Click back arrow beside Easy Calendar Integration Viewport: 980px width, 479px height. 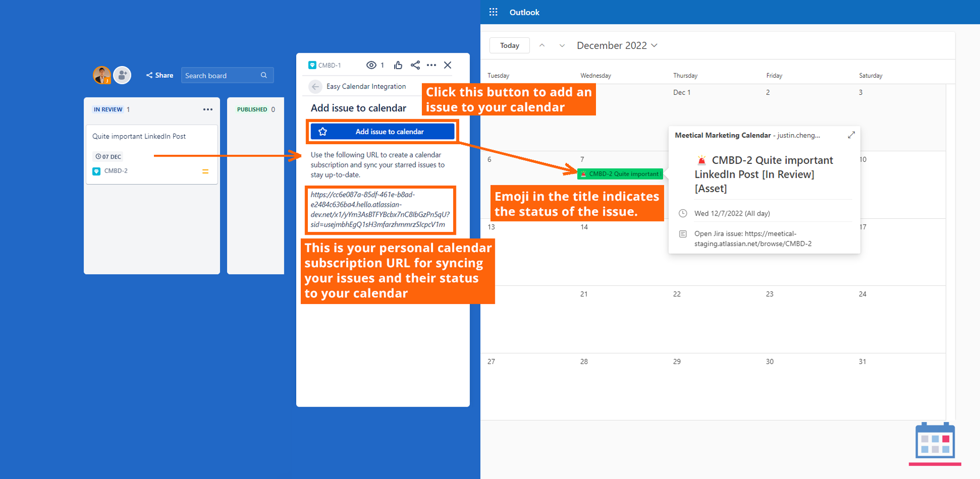pyautogui.click(x=315, y=86)
